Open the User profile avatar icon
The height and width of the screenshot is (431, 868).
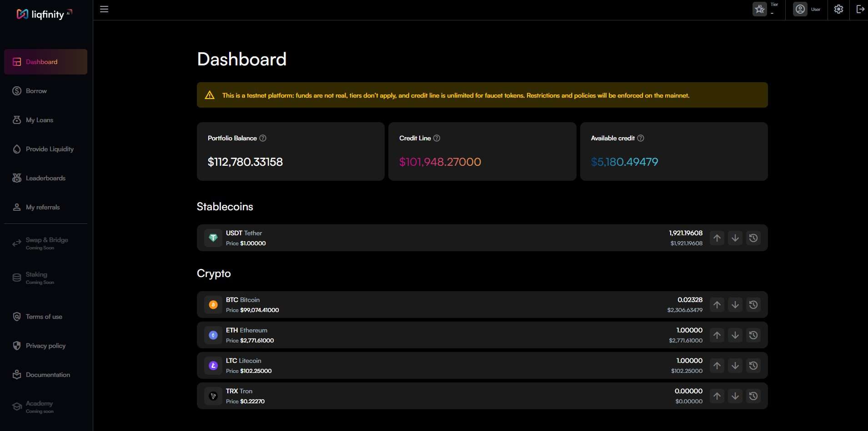800,9
